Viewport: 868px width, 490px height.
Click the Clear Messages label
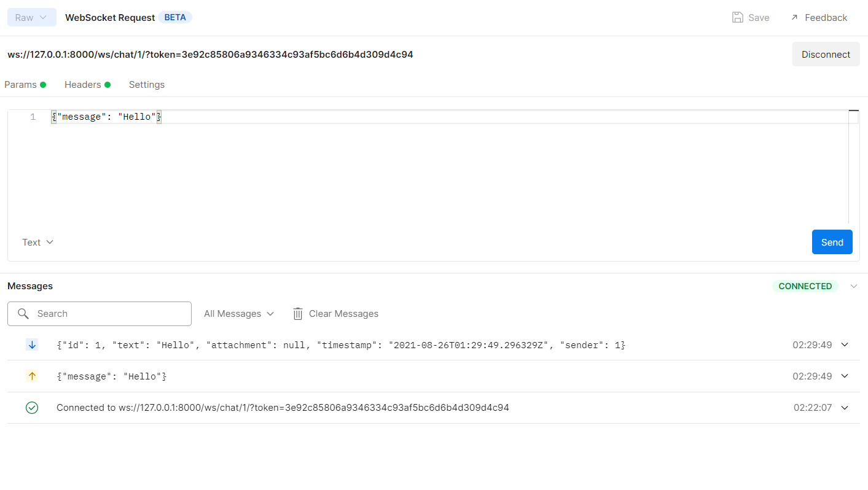coord(343,314)
